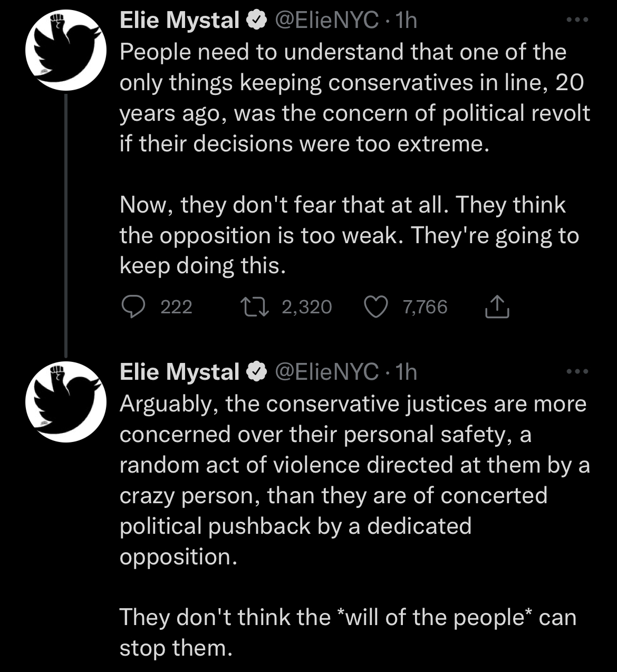Screen dimensions: 617x672
Task: Open Elie Mystal name on first tweet
Action: click(179, 21)
